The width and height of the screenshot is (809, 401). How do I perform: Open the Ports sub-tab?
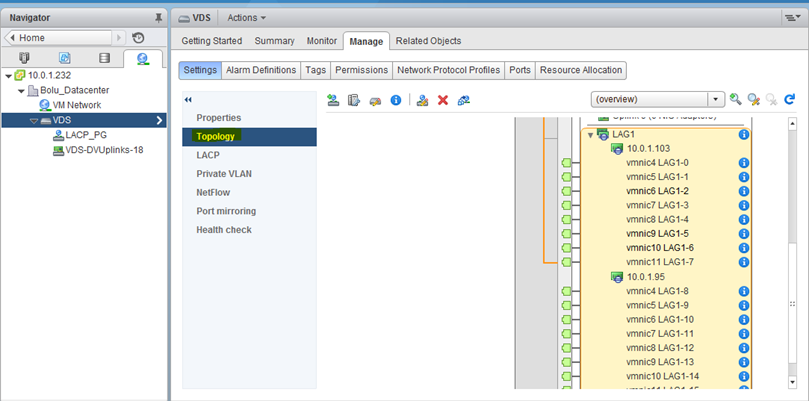[x=520, y=70]
